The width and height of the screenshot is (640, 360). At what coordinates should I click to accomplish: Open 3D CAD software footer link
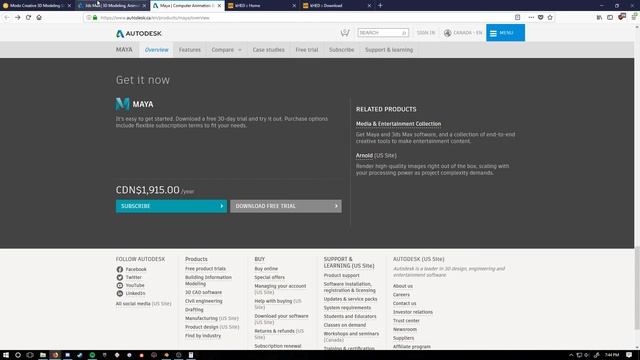(x=203, y=292)
